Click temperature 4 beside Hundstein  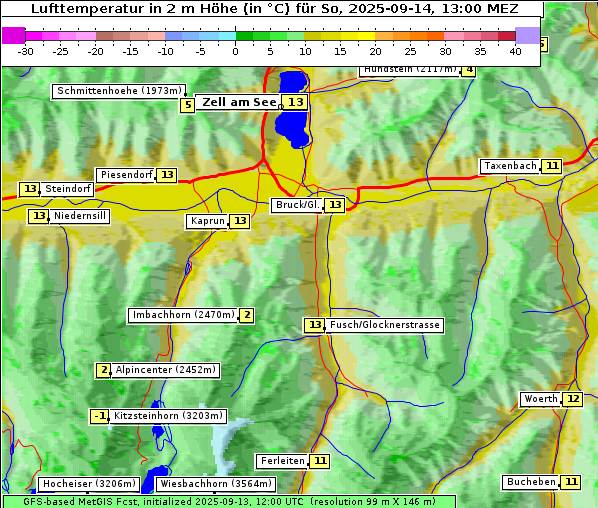pyautogui.click(x=469, y=71)
